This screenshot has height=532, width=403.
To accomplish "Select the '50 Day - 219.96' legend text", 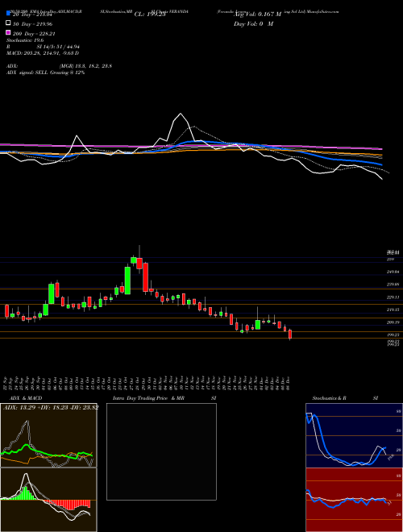I will 32,24.
